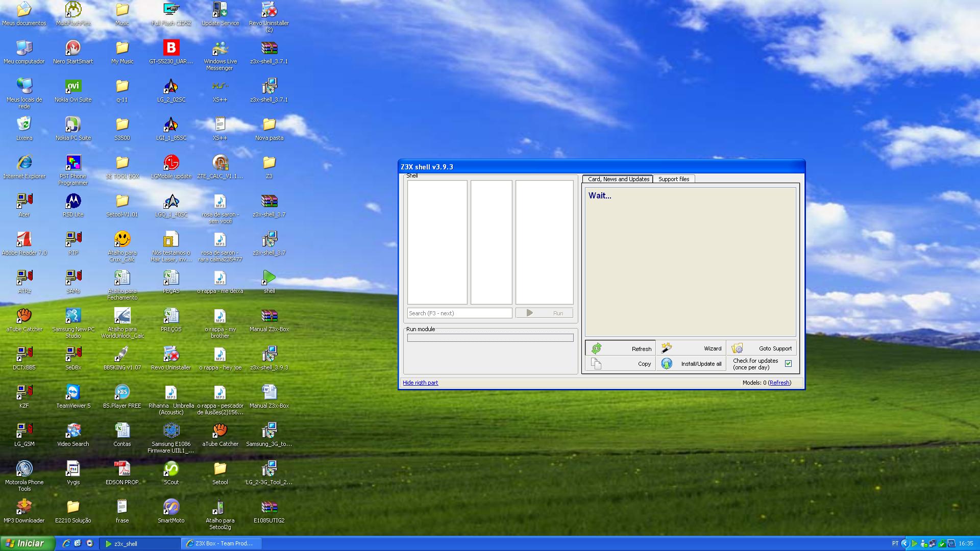The height and width of the screenshot is (551, 980).
Task: Select SmartMoto desktop icon
Action: coord(171,511)
